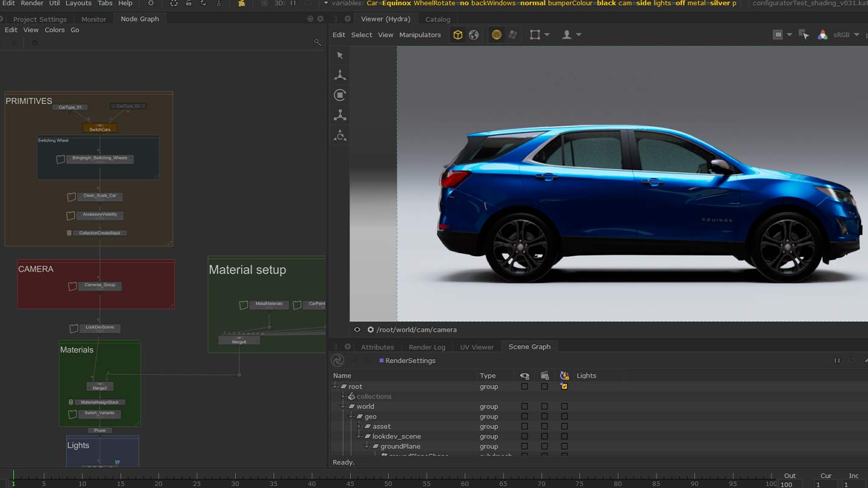Click the yellow cube icon in viewer toolbar

(458, 35)
